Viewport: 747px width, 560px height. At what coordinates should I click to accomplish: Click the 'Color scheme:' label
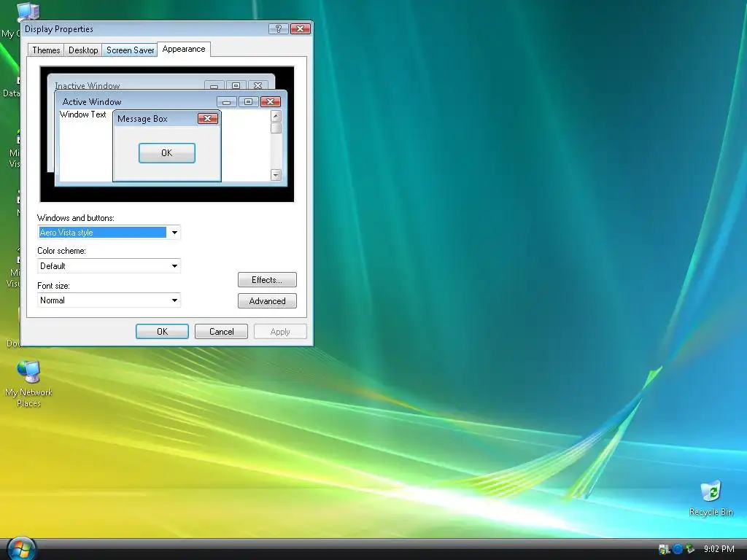pyautogui.click(x=61, y=251)
